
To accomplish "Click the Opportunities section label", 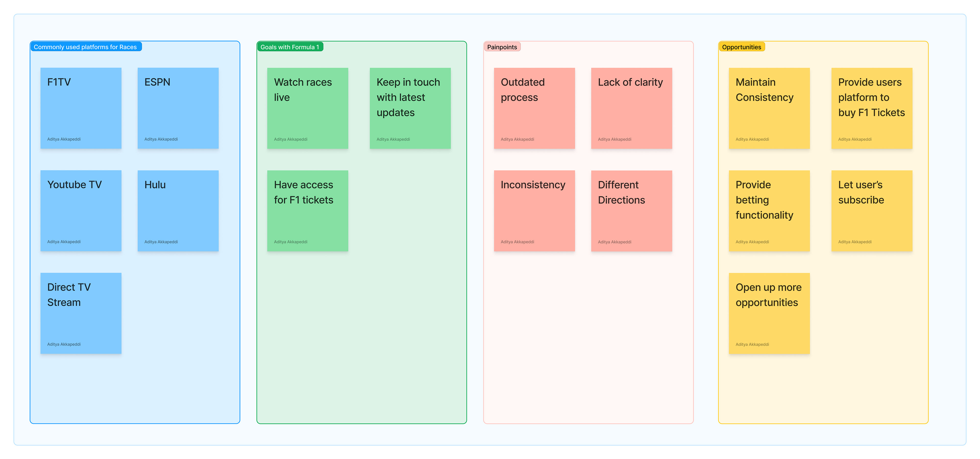I will click(741, 47).
